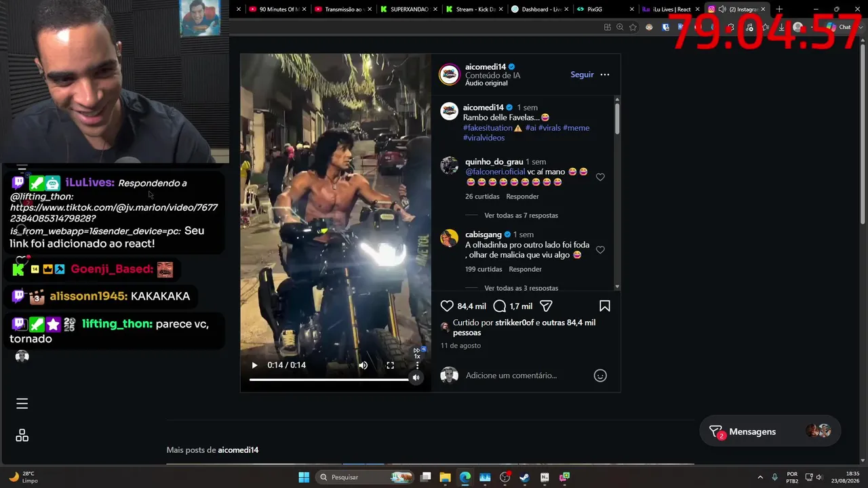Open the Instagram sidebar hamburger menu
This screenshot has height=488, width=868.
22,404
